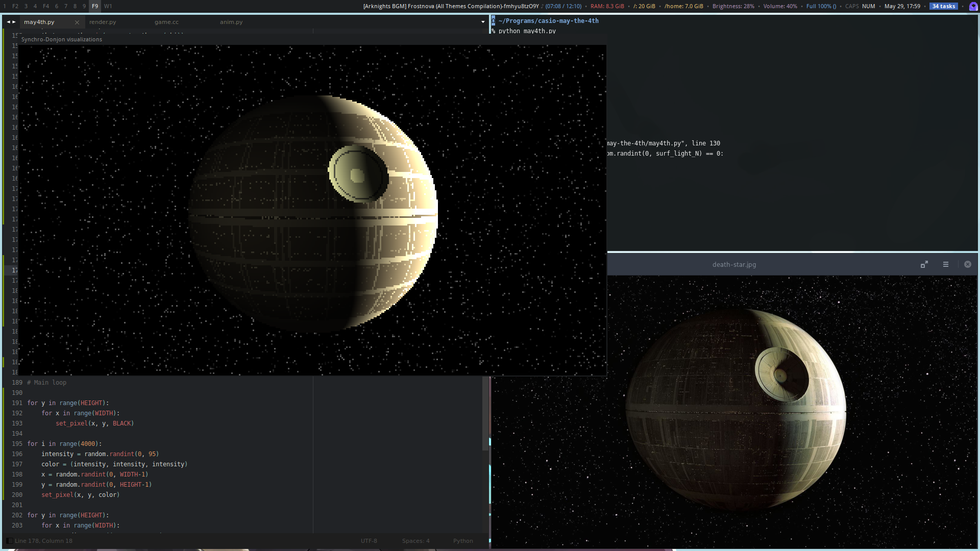Open the game.cc tab
The image size is (980, 551).
(x=166, y=22)
